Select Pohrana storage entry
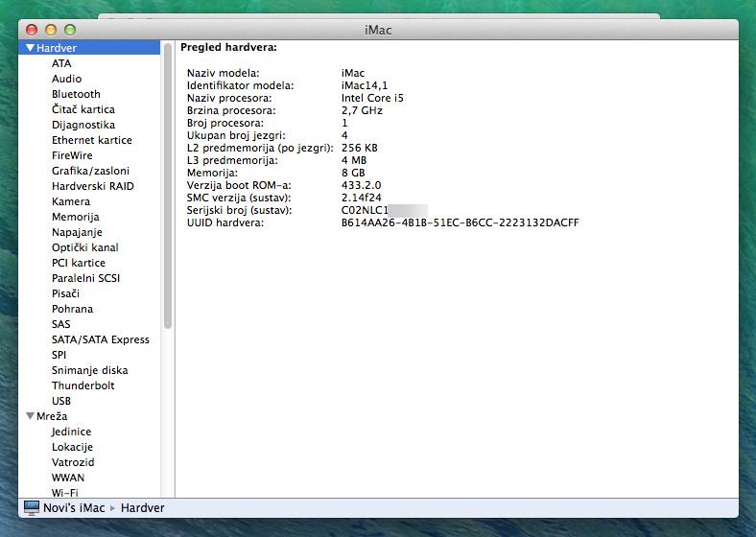756x537 pixels. coord(72,309)
